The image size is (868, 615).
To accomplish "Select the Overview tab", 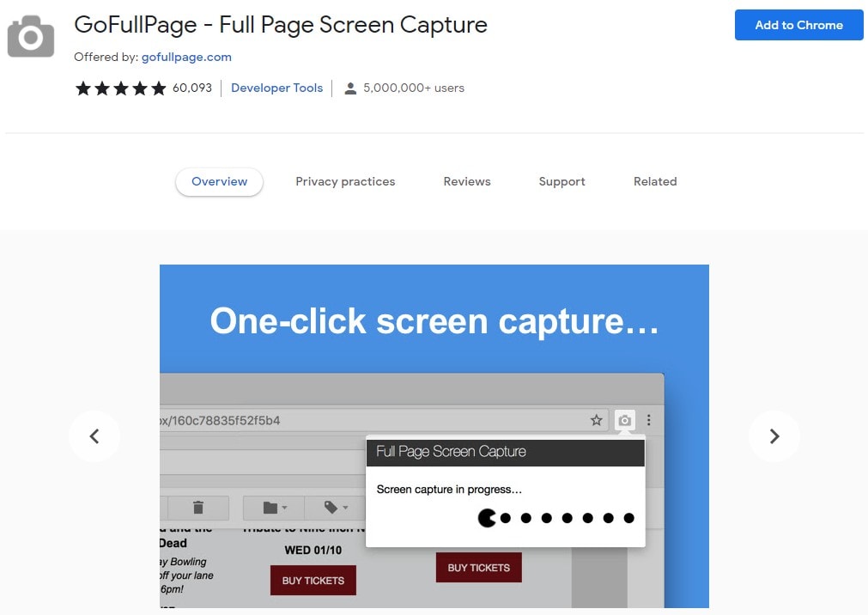I will [x=219, y=182].
